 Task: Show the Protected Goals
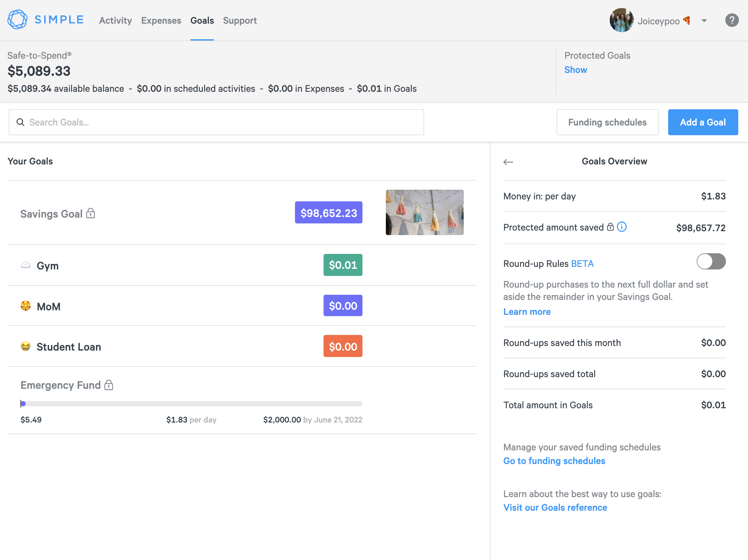coord(576,70)
